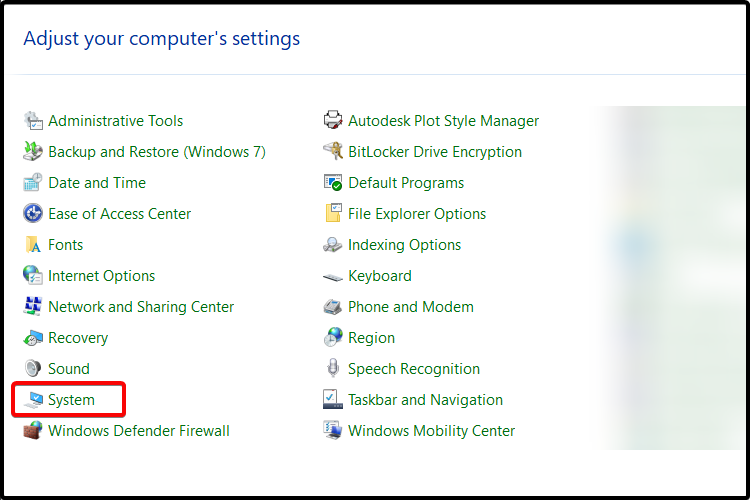Click the Windows Defender Firewall brick icon
Image resolution: width=750 pixels, height=500 pixels.
click(33, 431)
